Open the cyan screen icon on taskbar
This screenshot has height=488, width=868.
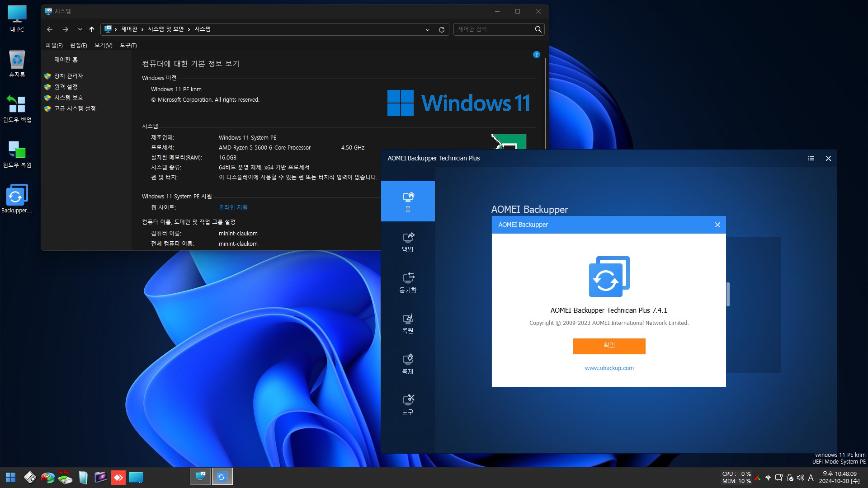(x=136, y=477)
